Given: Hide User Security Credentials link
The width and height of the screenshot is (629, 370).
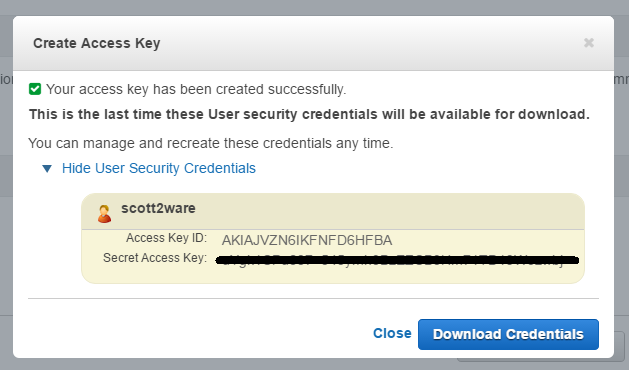Looking at the screenshot, I should pyautogui.click(x=158, y=168).
